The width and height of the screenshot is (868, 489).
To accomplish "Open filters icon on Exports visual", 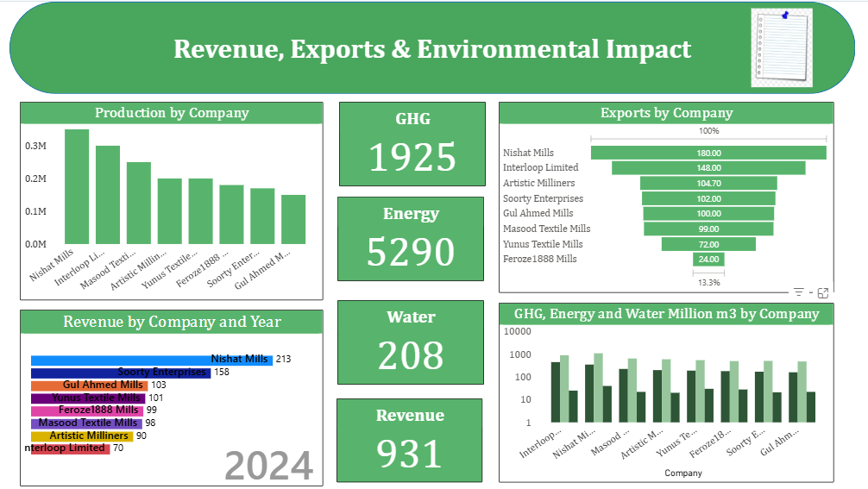I will [x=798, y=293].
